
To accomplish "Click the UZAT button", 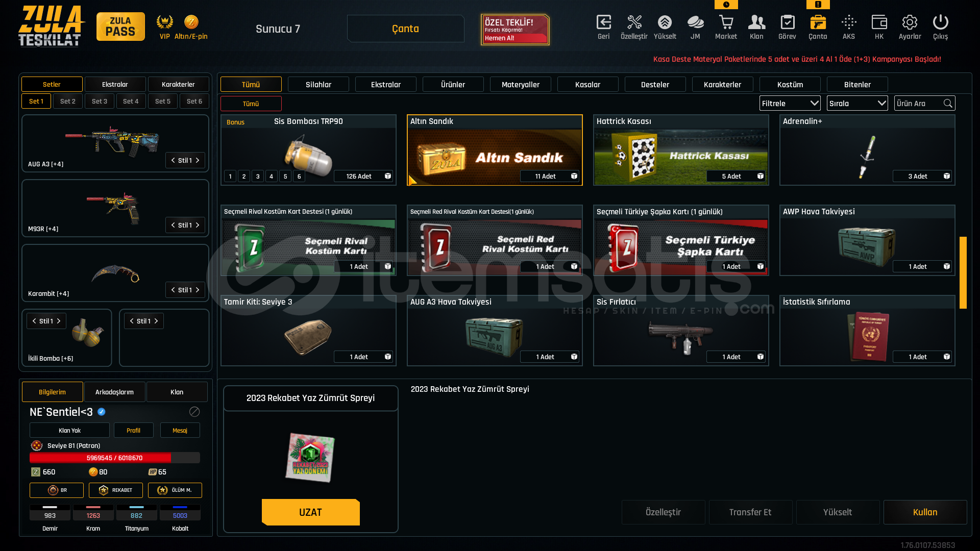I will click(x=310, y=512).
